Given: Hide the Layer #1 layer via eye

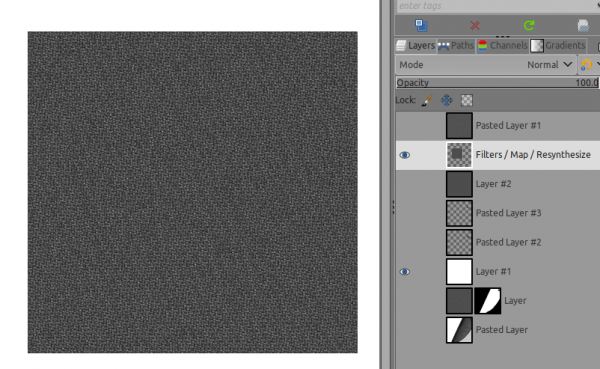Looking at the screenshot, I should click(404, 272).
